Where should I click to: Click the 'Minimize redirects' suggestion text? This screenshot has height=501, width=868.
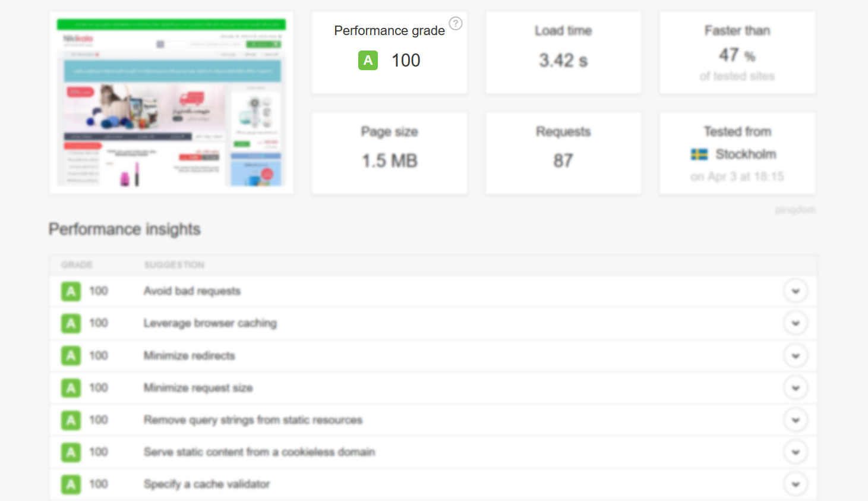[x=190, y=355]
